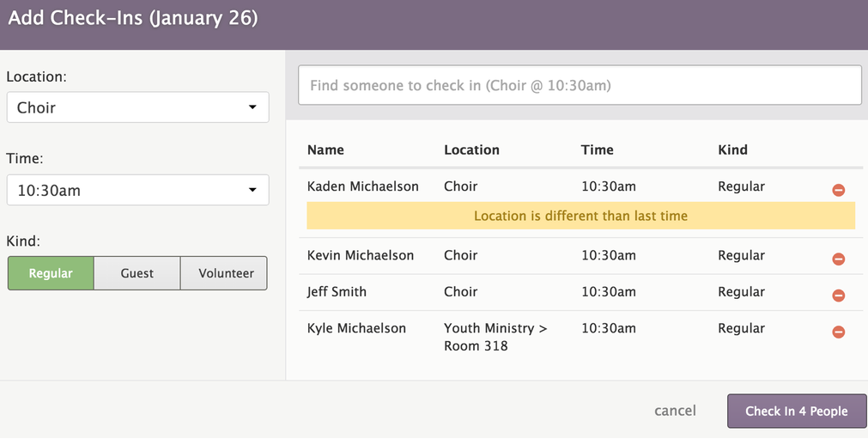
Task: Select the Regular kind option
Action: pos(51,273)
